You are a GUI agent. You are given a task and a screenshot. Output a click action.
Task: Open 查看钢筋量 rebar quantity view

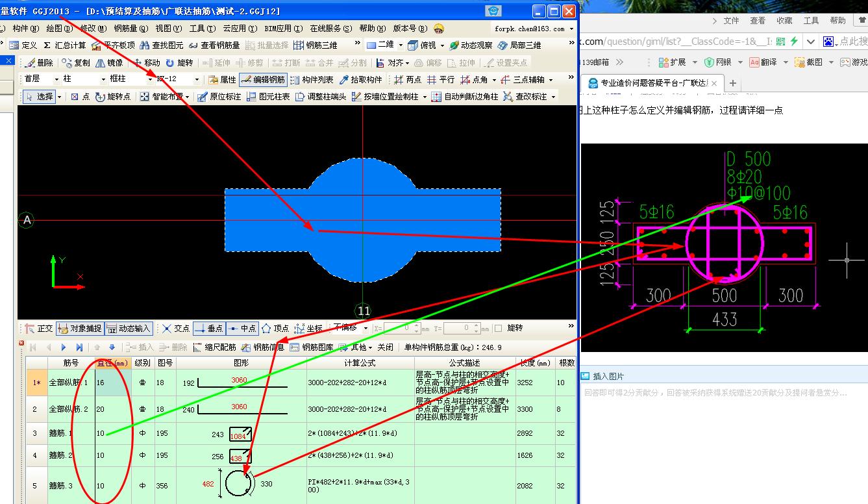tap(214, 45)
